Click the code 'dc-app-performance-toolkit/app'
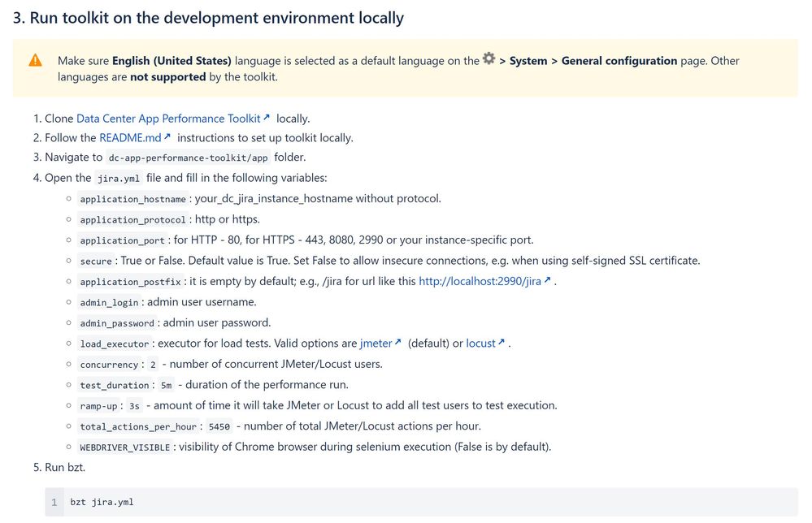 click(188, 158)
